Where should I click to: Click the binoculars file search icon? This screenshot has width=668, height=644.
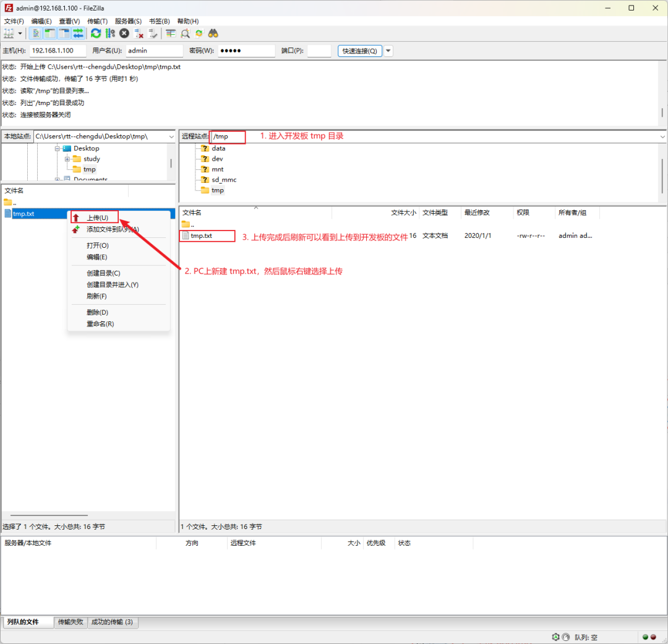(x=213, y=33)
